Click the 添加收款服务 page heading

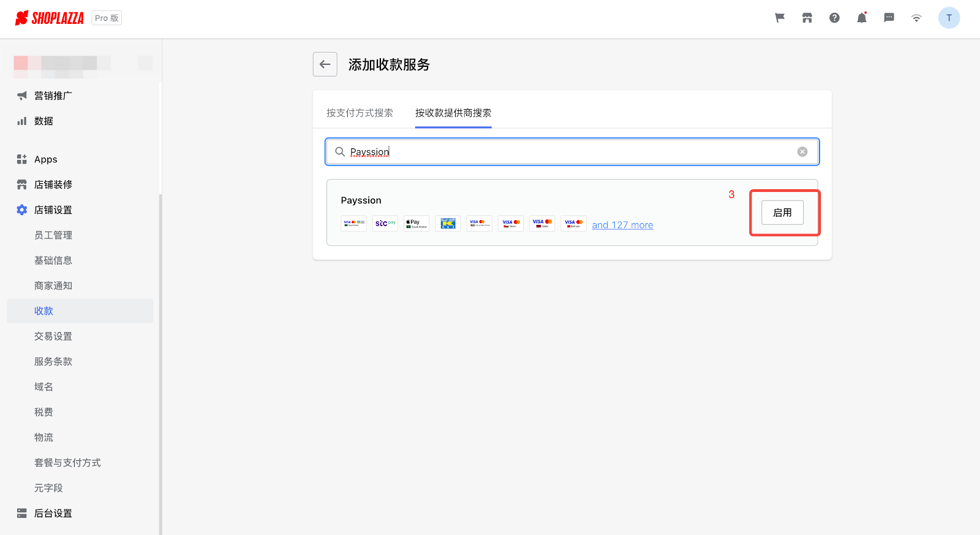[x=389, y=64]
